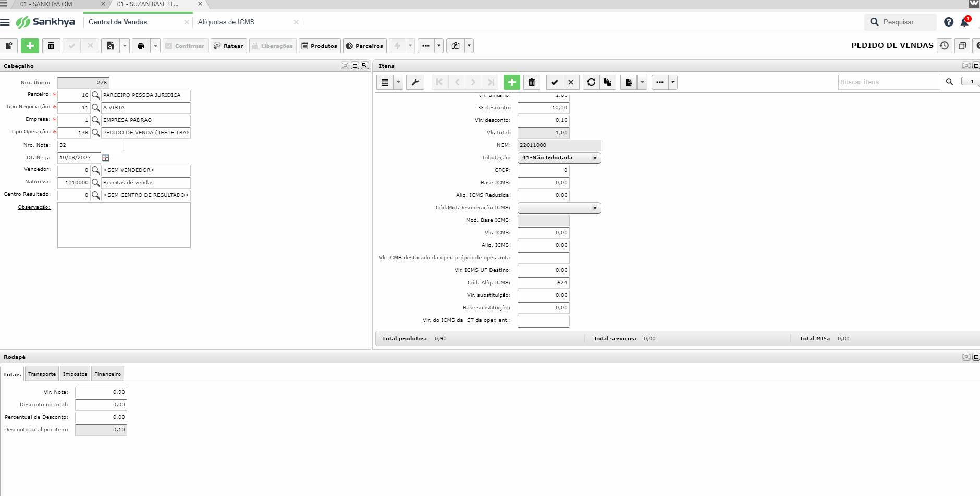
Task: Open the Natureza lookup magnifier
Action: pyautogui.click(x=96, y=183)
